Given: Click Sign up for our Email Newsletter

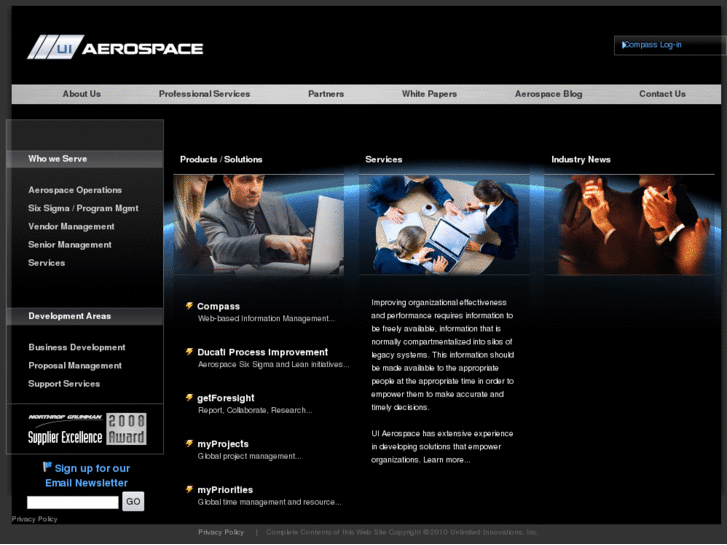Looking at the screenshot, I should [87, 475].
